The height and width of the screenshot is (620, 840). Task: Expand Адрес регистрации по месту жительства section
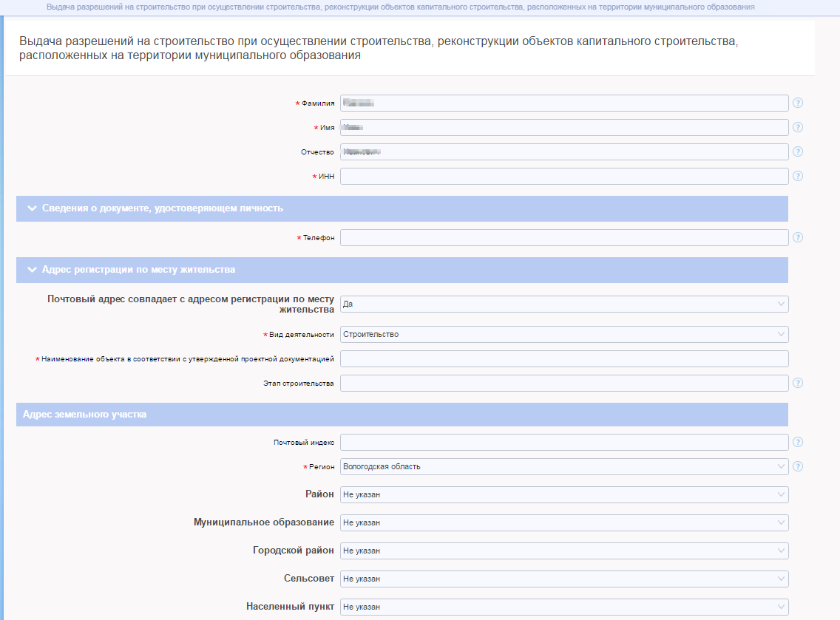[139, 270]
